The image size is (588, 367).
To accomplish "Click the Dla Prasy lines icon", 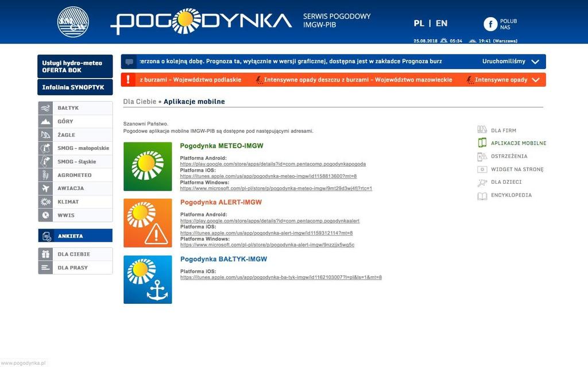I will click(45, 268).
